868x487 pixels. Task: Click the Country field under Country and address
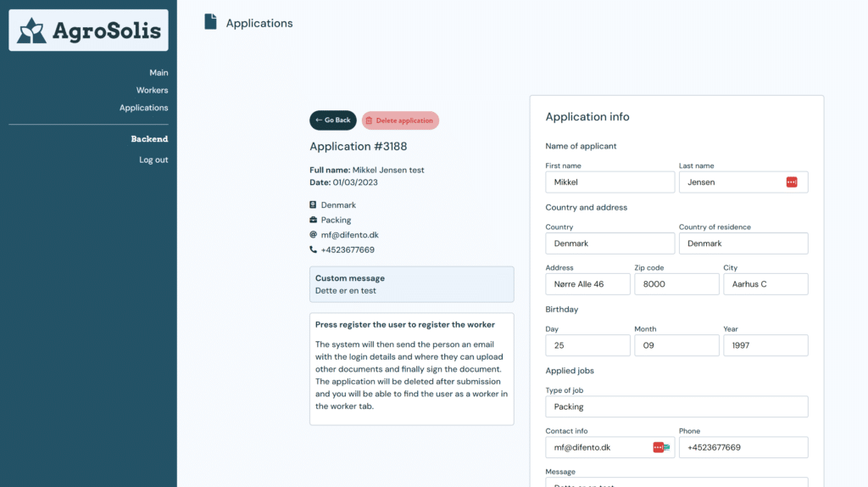(610, 243)
